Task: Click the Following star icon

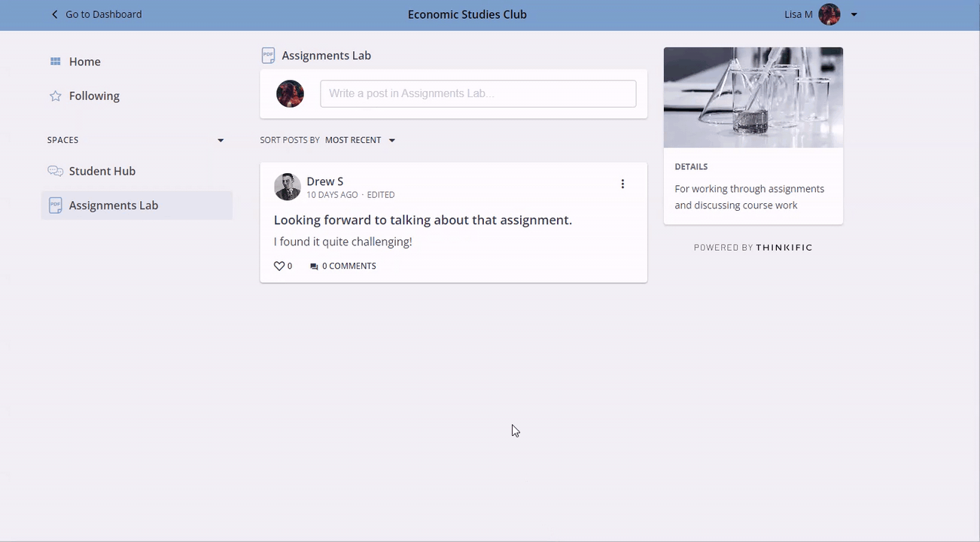Action: 55,96
